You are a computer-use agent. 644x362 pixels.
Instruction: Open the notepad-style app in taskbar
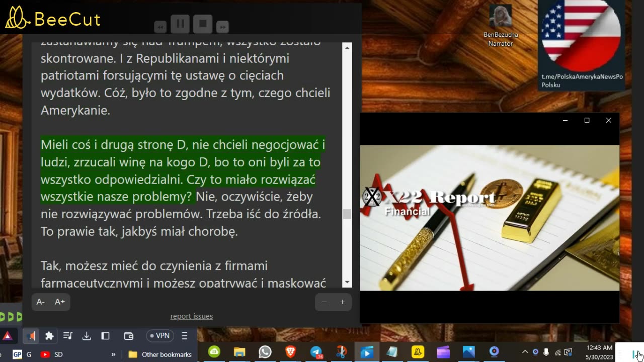pos(392,352)
